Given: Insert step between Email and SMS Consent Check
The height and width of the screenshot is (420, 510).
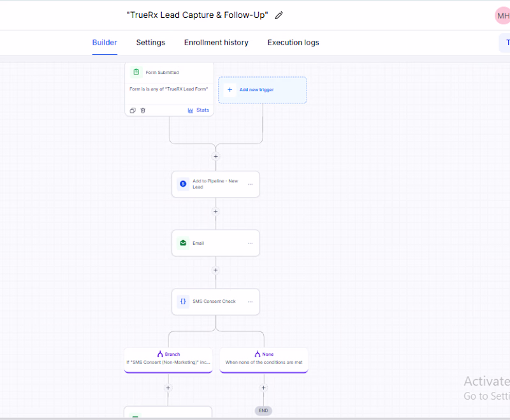Looking at the screenshot, I should point(215,270).
